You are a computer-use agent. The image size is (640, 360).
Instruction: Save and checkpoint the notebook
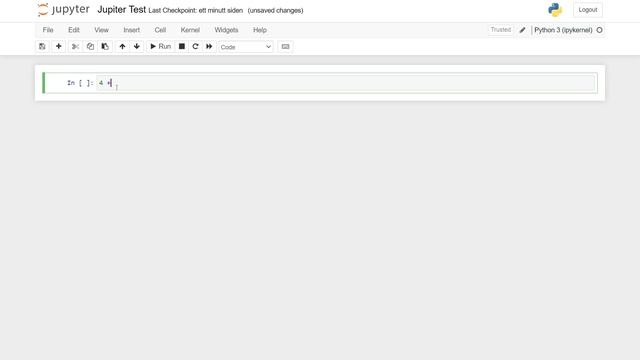click(42, 47)
